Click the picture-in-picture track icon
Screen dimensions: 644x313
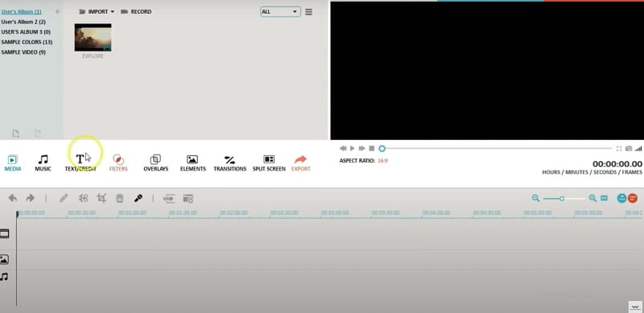[4, 260]
